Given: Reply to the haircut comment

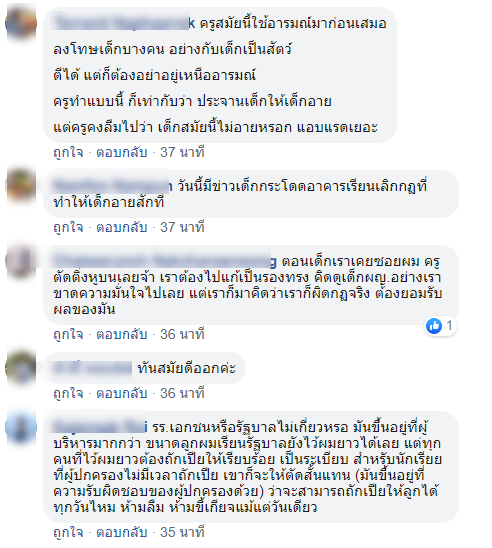Looking at the screenshot, I should tap(122, 334).
